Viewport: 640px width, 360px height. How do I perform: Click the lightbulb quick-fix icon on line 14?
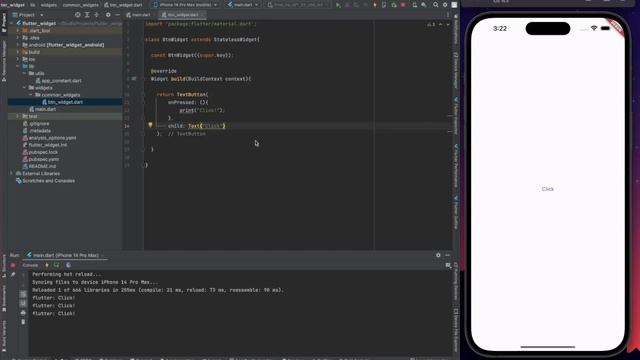click(x=150, y=125)
